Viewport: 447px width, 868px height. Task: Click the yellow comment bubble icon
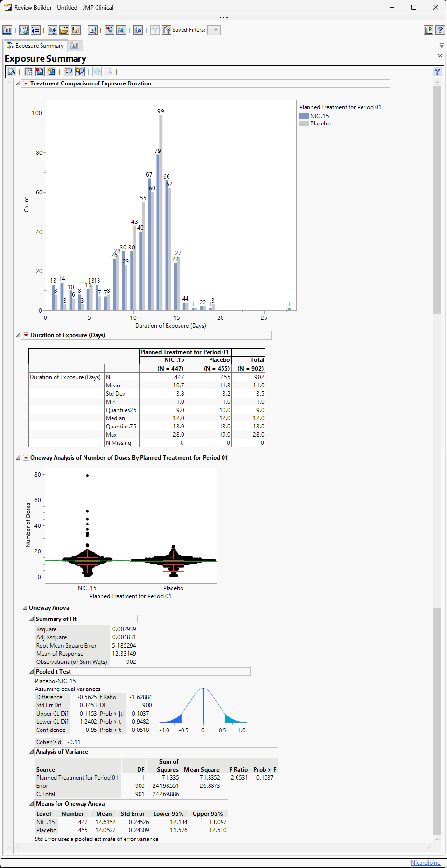[80, 71]
